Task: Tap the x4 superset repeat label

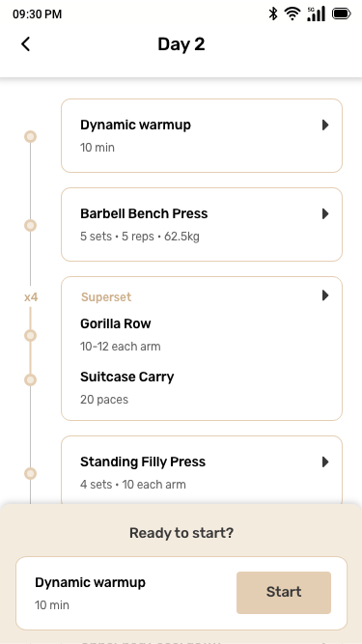Action: click(x=31, y=297)
